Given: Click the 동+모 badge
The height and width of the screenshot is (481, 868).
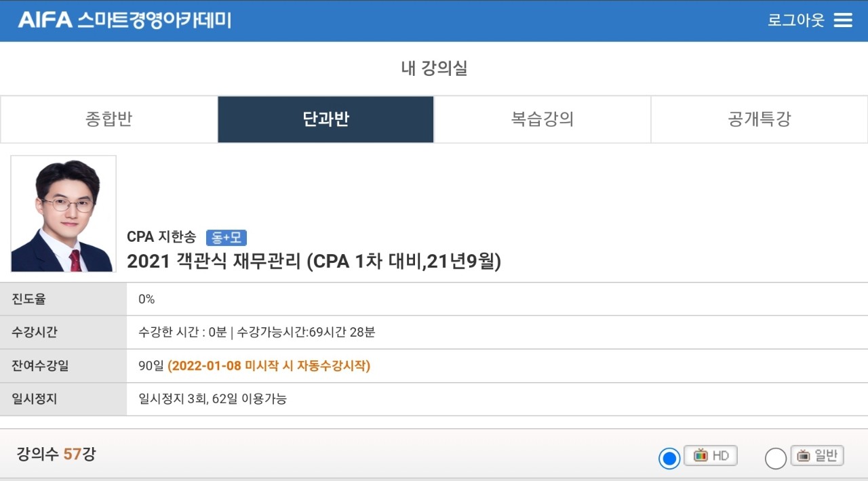Looking at the screenshot, I should pyautogui.click(x=226, y=238).
